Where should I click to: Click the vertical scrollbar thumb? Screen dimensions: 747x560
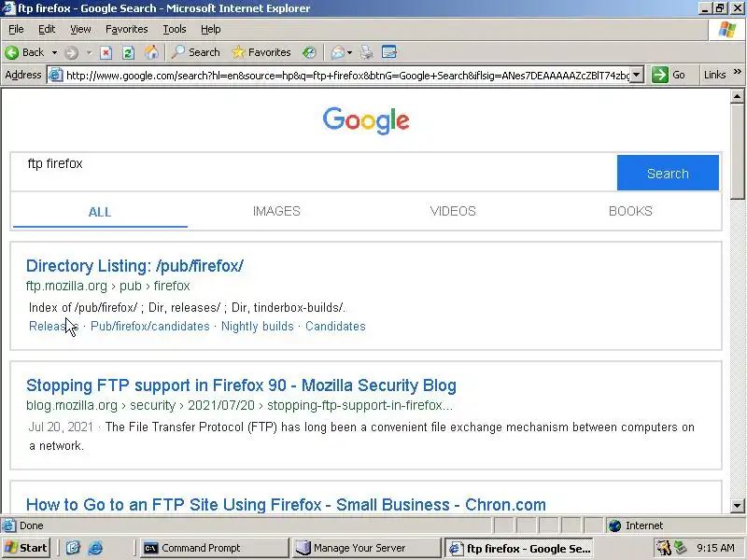[x=737, y=151]
